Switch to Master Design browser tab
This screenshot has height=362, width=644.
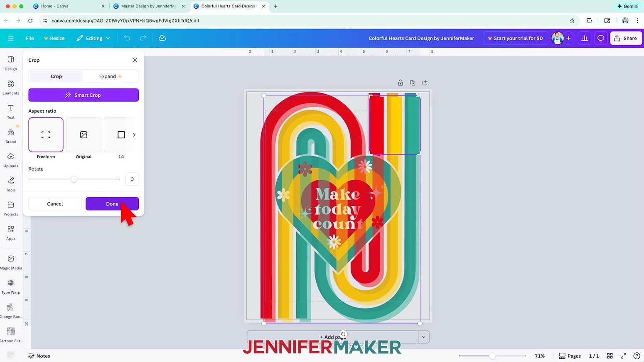(x=149, y=6)
